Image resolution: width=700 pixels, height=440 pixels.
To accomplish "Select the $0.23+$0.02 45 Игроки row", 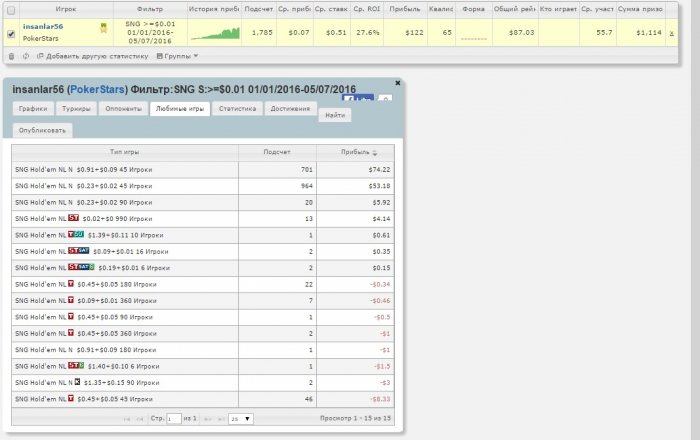I will pyautogui.click(x=203, y=186).
